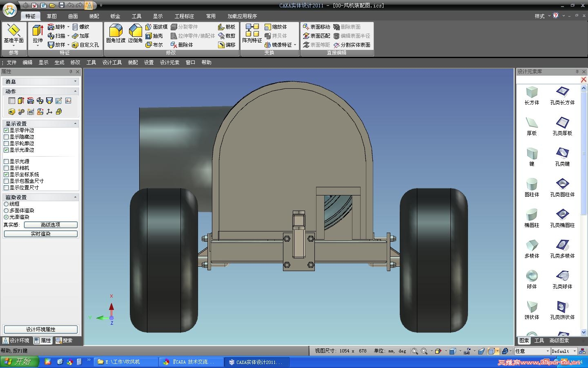Pick the 扫描 sweep feature tool

pos(56,36)
